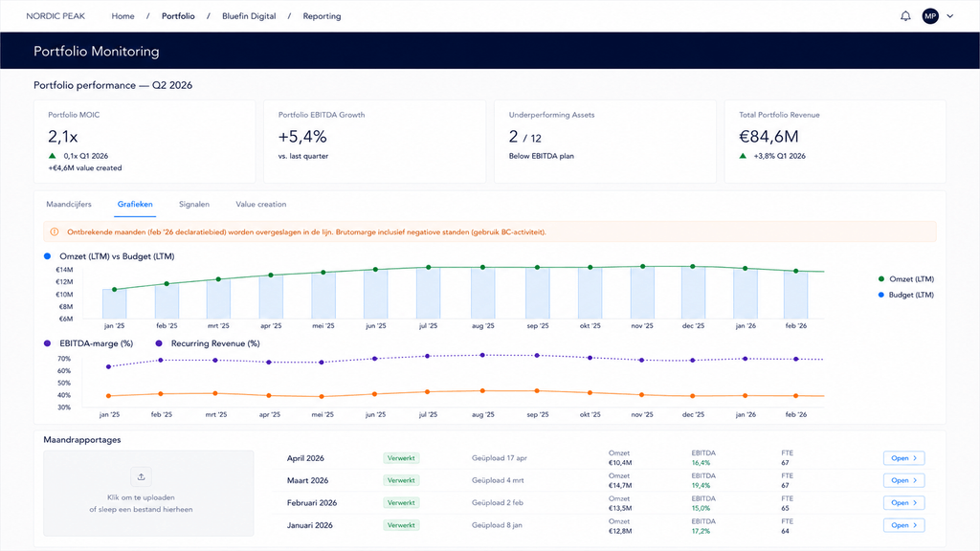Screen dimensions: 980x551
Task: Open the notifications bell
Action: tap(905, 16)
